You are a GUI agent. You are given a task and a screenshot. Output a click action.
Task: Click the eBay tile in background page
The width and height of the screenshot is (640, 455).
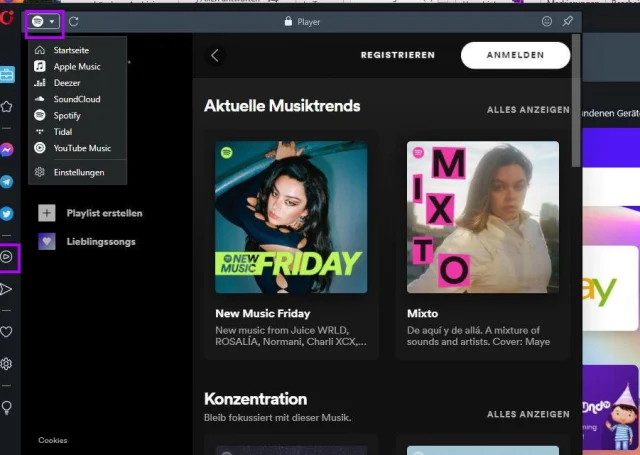tap(610, 288)
